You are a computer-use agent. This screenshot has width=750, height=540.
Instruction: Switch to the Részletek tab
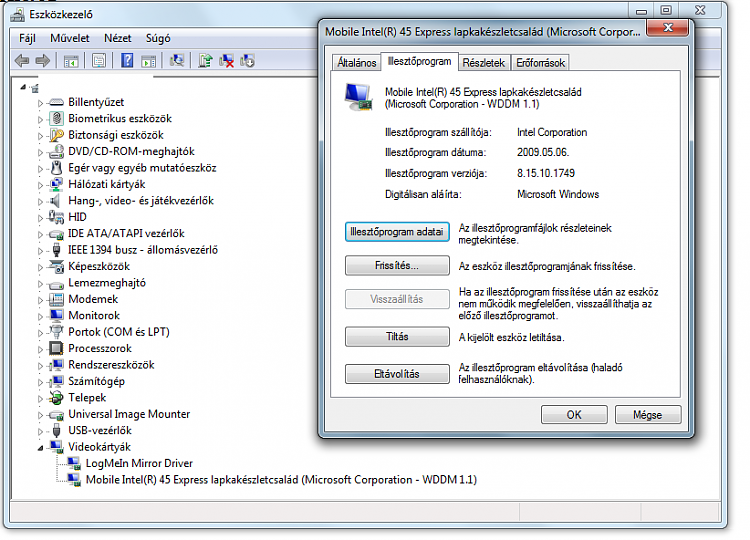[x=484, y=63]
